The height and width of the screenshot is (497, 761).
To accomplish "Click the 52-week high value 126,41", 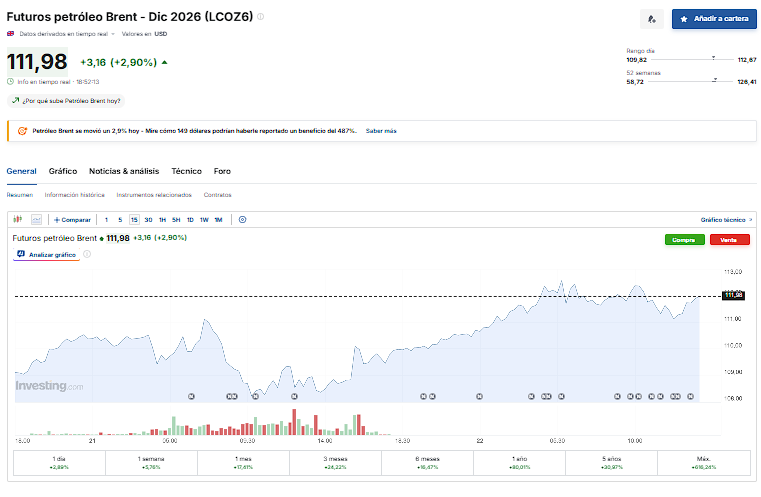I will coord(747,82).
